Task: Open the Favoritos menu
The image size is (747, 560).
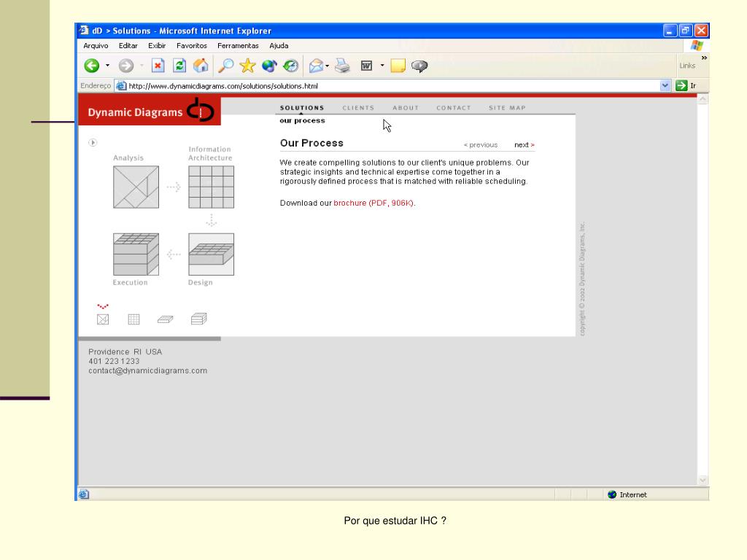Action: tap(192, 46)
